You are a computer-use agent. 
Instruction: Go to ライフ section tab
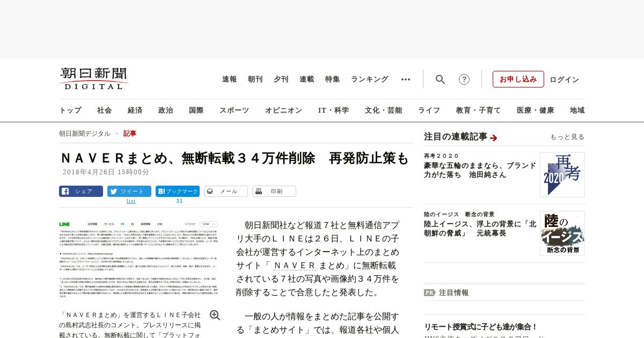click(429, 111)
